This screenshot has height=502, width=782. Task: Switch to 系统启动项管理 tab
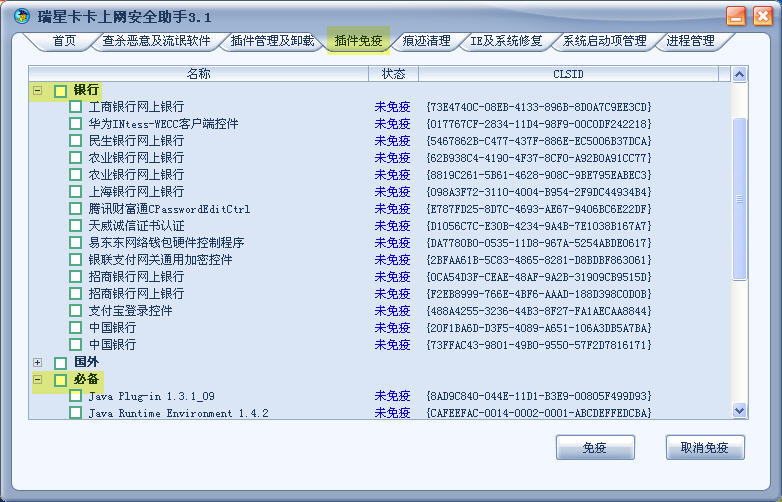tap(604, 41)
